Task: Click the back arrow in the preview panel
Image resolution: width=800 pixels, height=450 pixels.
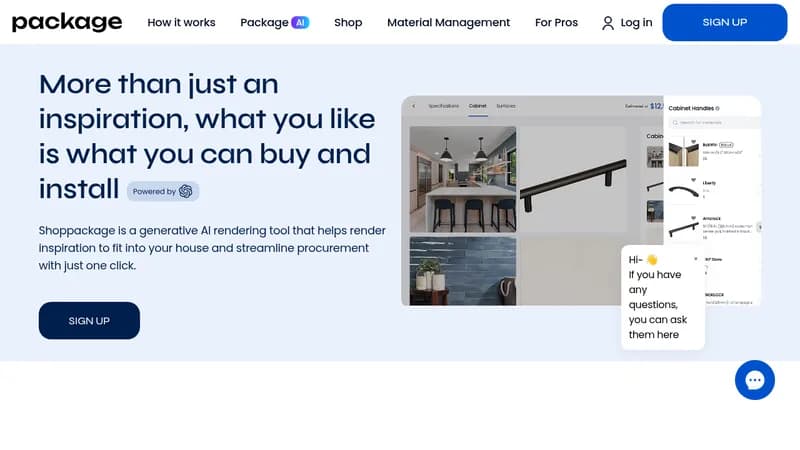Action: (x=413, y=106)
